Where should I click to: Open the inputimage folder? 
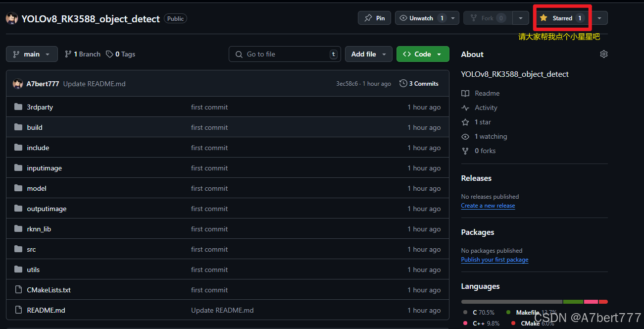tap(45, 168)
